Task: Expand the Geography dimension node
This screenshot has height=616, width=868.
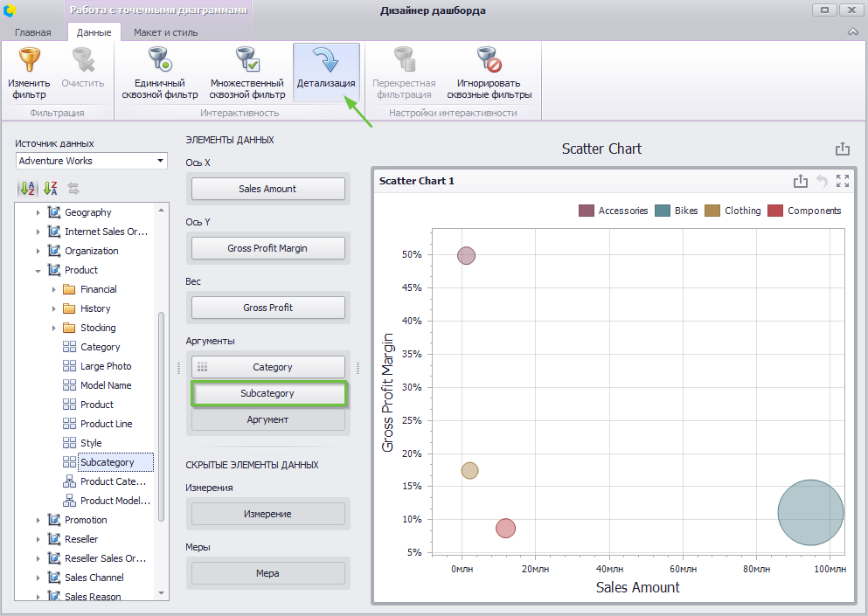Action: 38,212
